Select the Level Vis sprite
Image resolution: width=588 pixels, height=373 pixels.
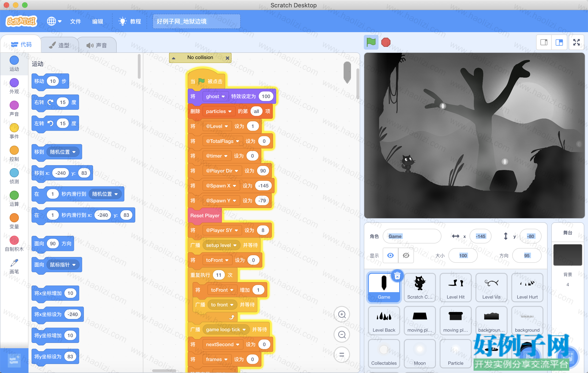pyautogui.click(x=491, y=288)
